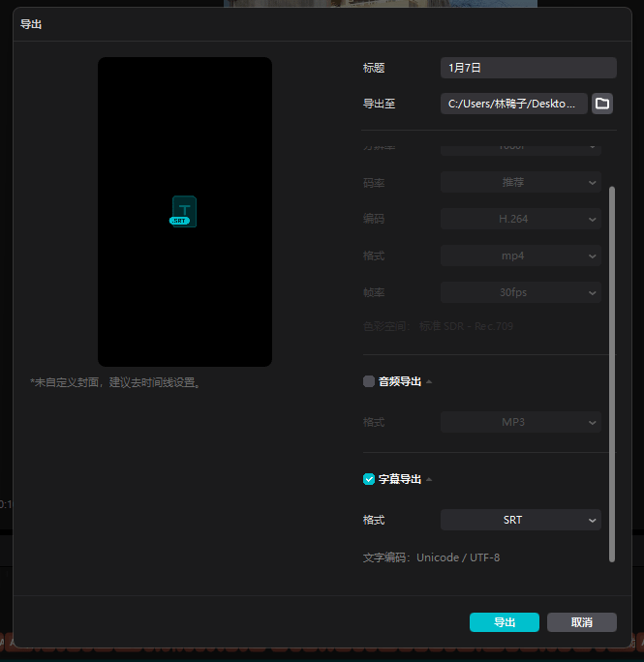Collapse the 音频导出 section arrow
Screen dimensions: 644x662
click(x=429, y=382)
